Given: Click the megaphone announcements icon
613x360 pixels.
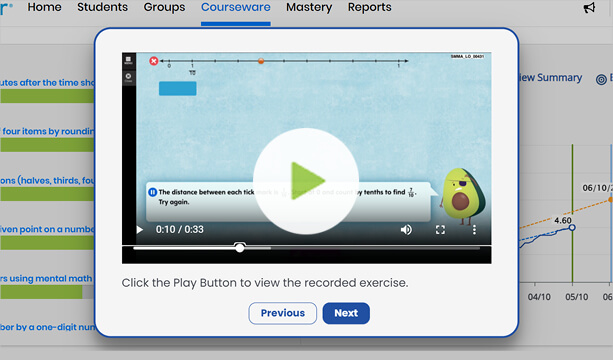Looking at the screenshot, I should (589, 7).
